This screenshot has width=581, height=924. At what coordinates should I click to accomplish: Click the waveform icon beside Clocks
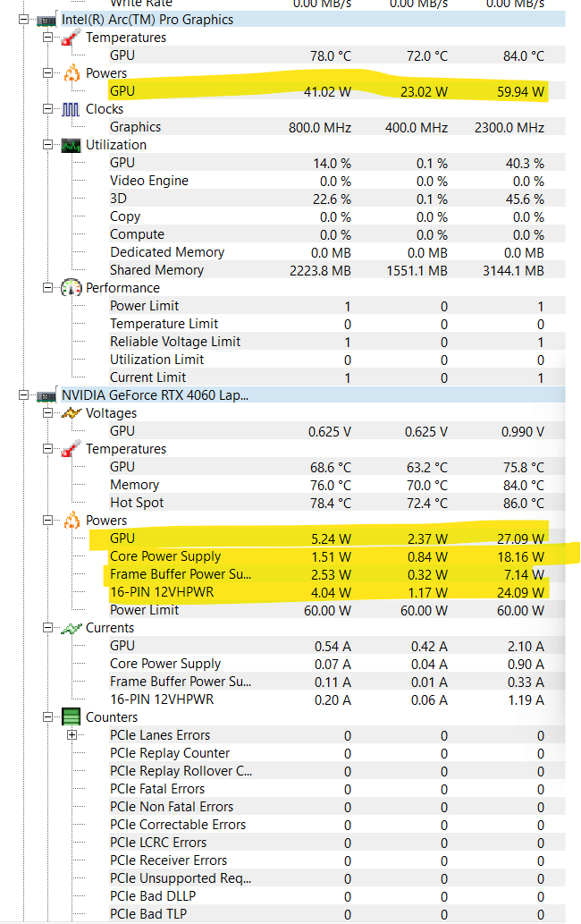(x=71, y=109)
